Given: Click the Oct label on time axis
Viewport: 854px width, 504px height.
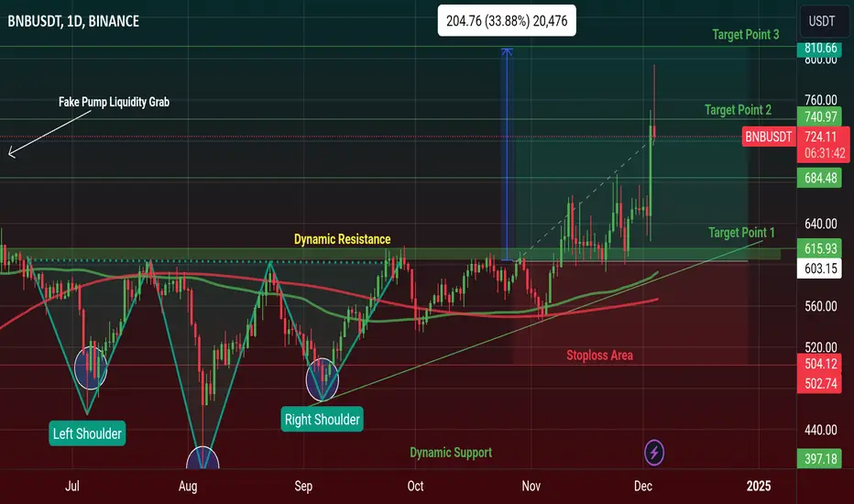Looking at the screenshot, I should click(x=416, y=486).
